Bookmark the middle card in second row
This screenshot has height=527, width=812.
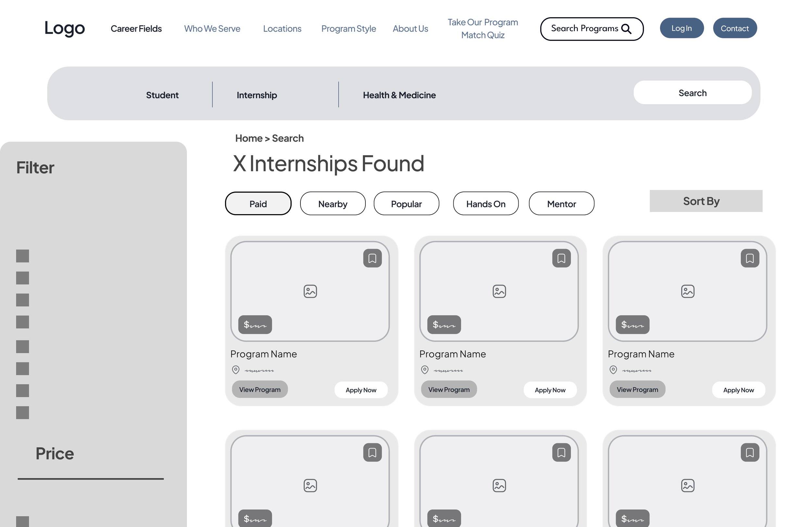pyautogui.click(x=561, y=452)
